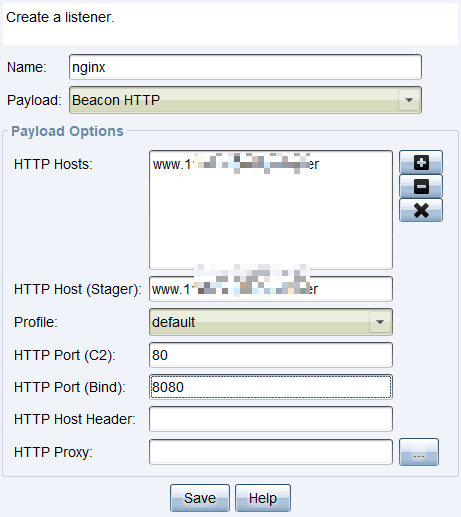This screenshot has height=517, width=461.
Task: Focus the Name field containing nginx
Action: (245, 67)
